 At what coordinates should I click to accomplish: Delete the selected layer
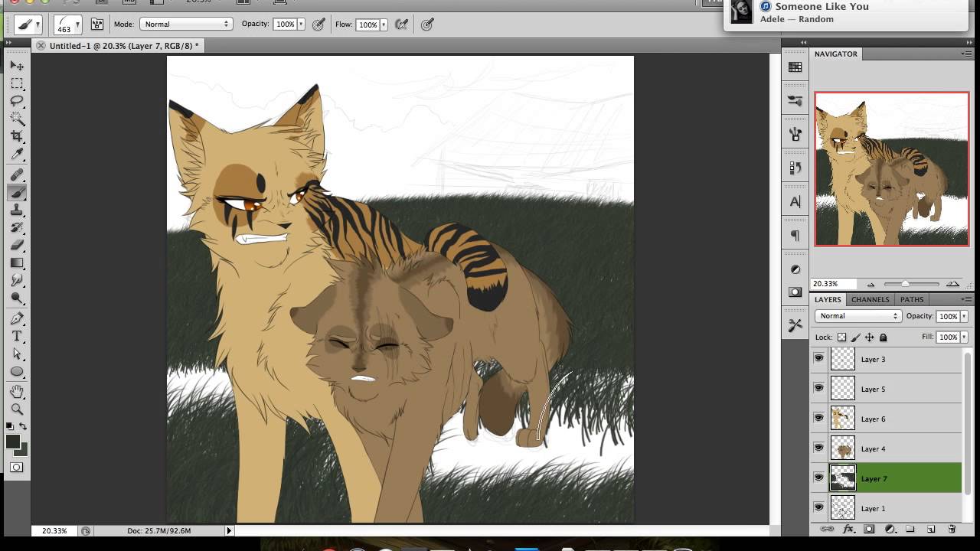(952, 529)
